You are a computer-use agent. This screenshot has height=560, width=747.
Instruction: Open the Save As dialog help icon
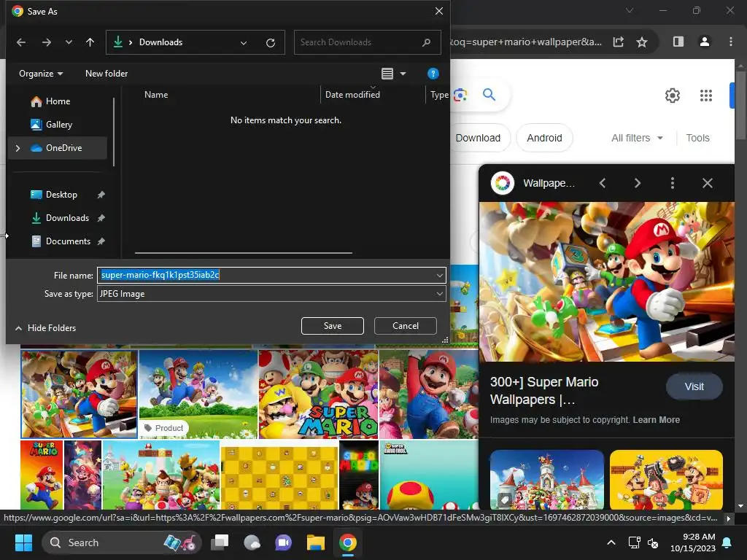[433, 74]
